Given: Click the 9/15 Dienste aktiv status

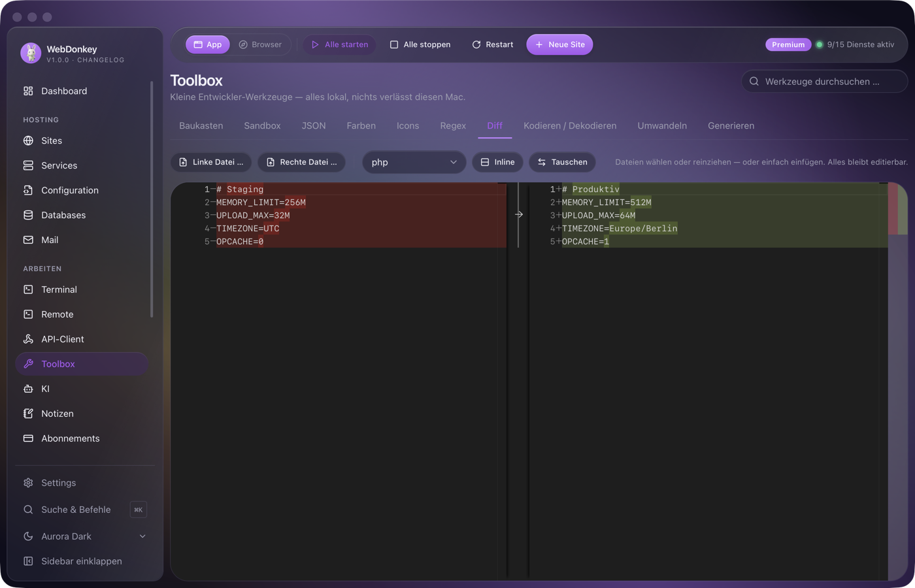Looking at the screenshot, I should pyautogui.click(x=860, y=44).
